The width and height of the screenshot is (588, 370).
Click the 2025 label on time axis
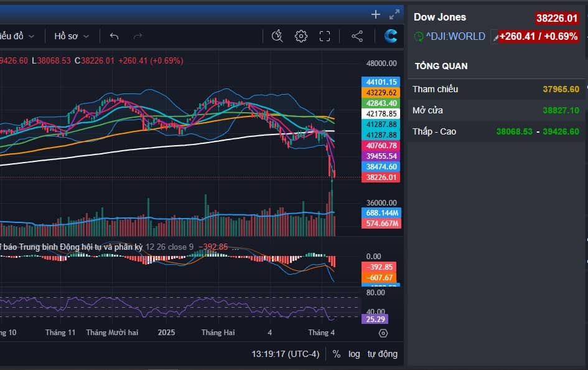[x=167, y=333]
